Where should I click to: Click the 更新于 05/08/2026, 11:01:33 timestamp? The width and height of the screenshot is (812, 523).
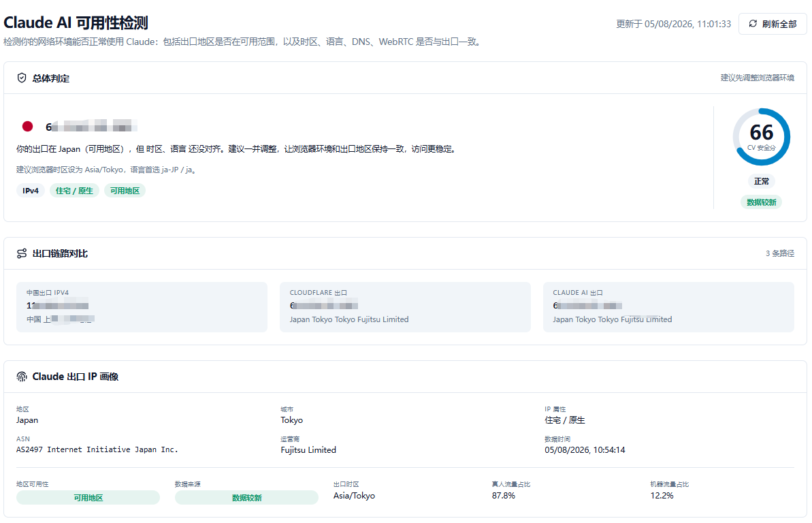pos(673,24)
